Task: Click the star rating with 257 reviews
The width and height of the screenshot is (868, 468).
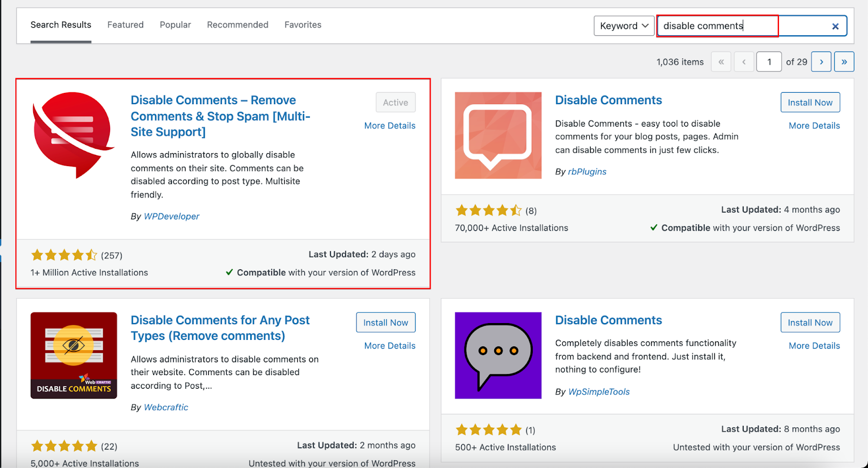Action: 64,255
